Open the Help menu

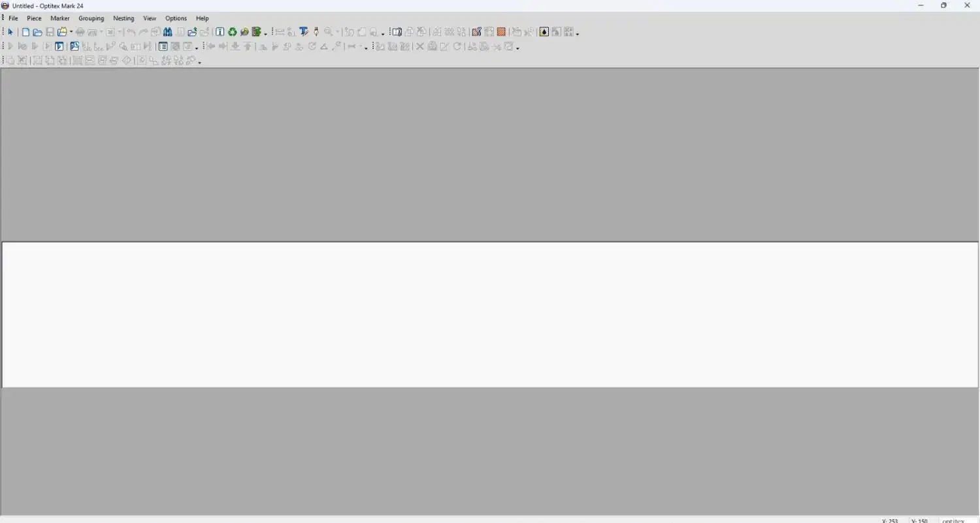point(203,18)
